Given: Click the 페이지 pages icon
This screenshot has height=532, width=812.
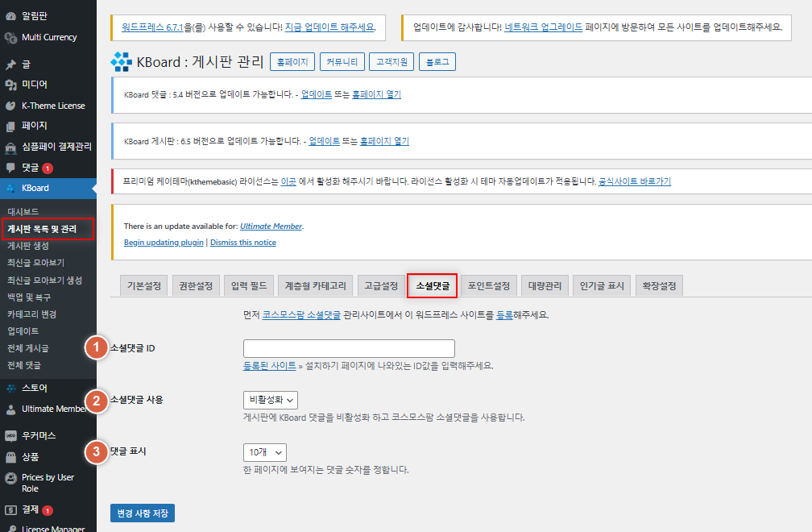Looking at the screenshot, I should coord(11,127).
